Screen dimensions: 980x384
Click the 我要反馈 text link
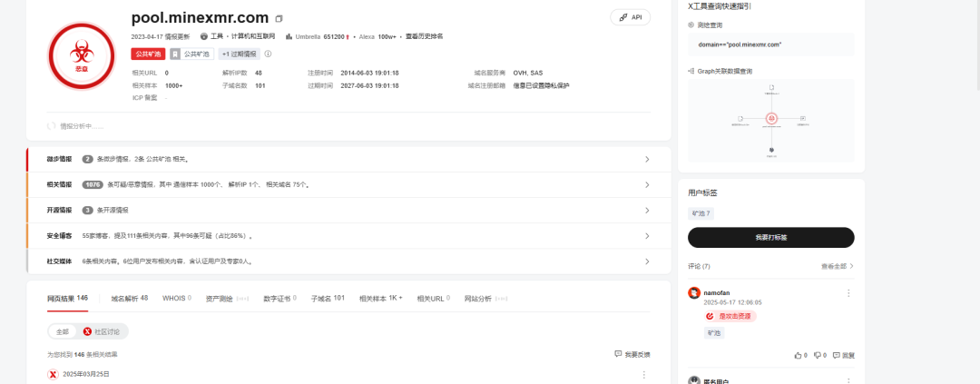(638, 355)
